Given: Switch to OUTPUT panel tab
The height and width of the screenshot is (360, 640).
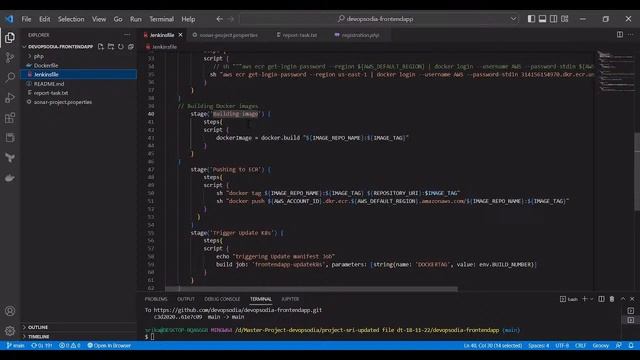Looking at the screenshot, I should [186, 299].
